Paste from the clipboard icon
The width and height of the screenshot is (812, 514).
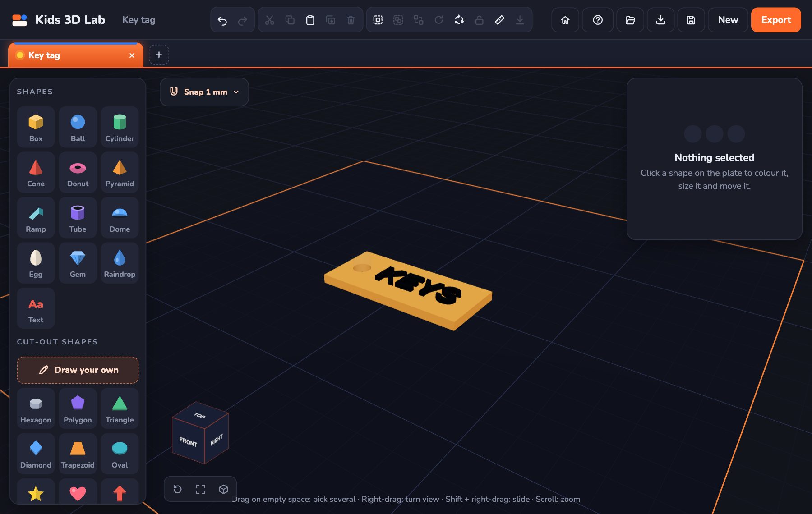point(310,20)
